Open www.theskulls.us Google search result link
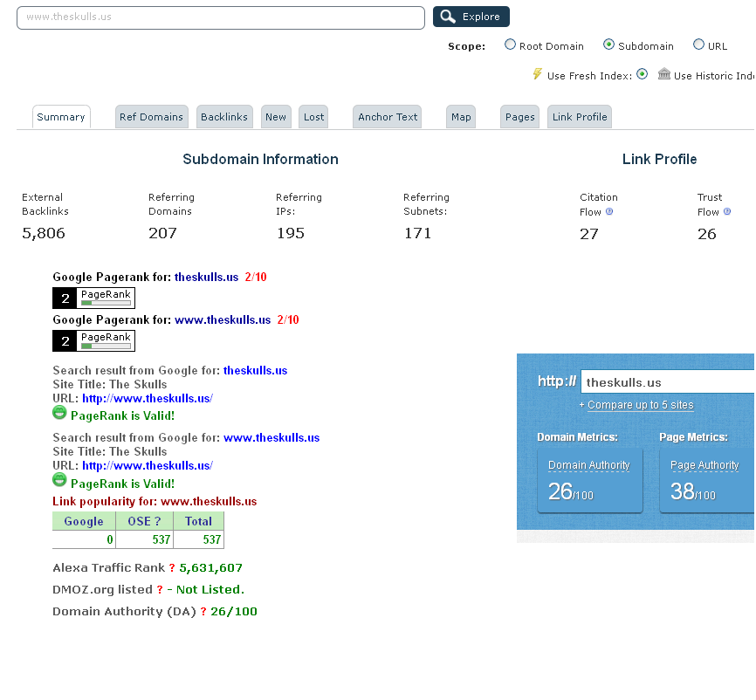 [271, 438]
